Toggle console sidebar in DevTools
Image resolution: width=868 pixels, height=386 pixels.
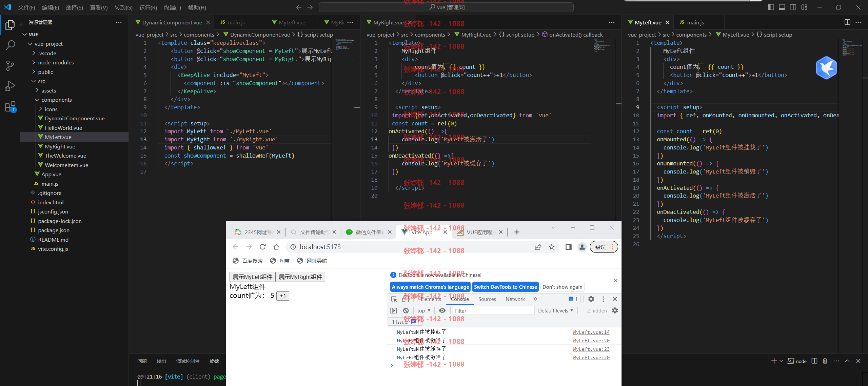click(x=394, y=310)
